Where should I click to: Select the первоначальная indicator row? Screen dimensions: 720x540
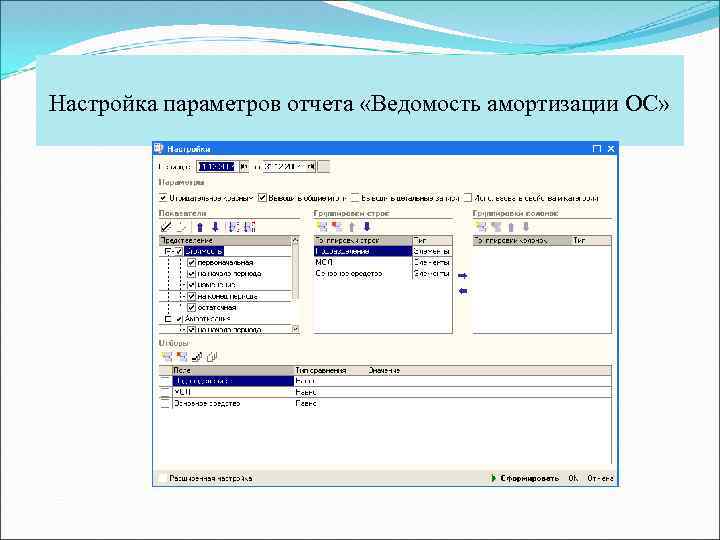(225, 263)
